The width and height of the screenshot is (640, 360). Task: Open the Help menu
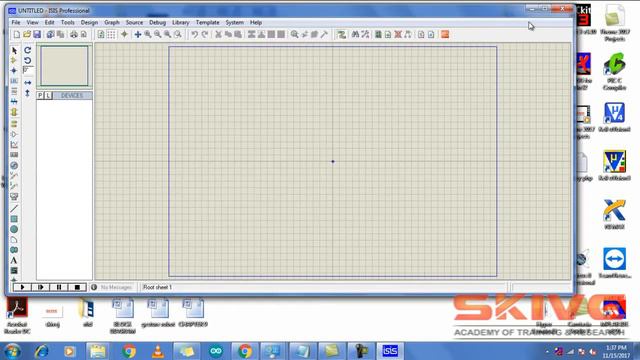pos(256,22)
